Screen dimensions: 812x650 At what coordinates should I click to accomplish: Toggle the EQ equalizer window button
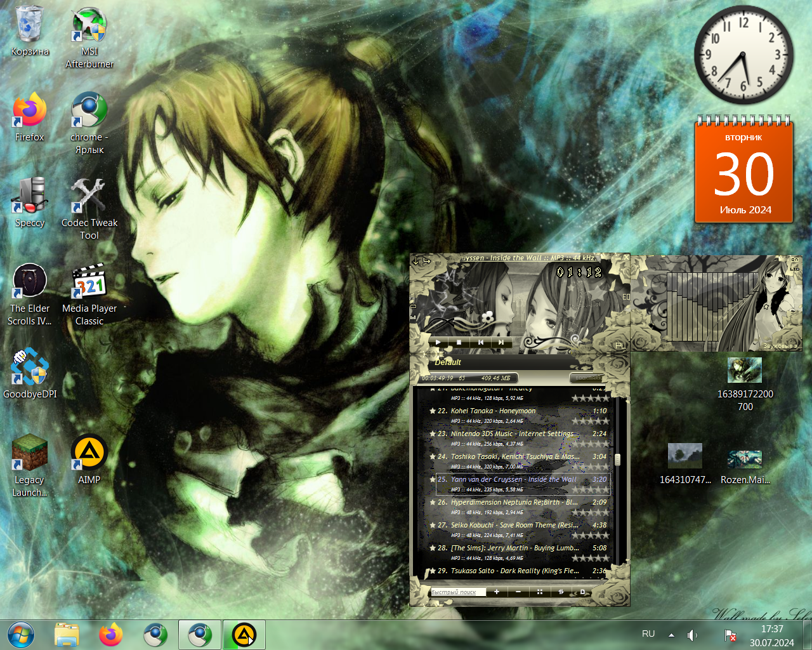tap(626, 297)
